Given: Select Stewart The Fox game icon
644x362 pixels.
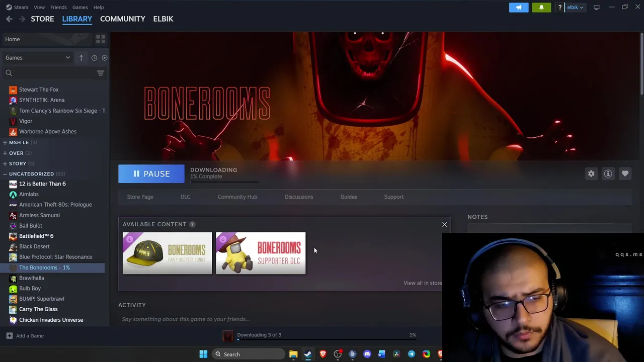Looking at the screenshot, I should [13, 89].
